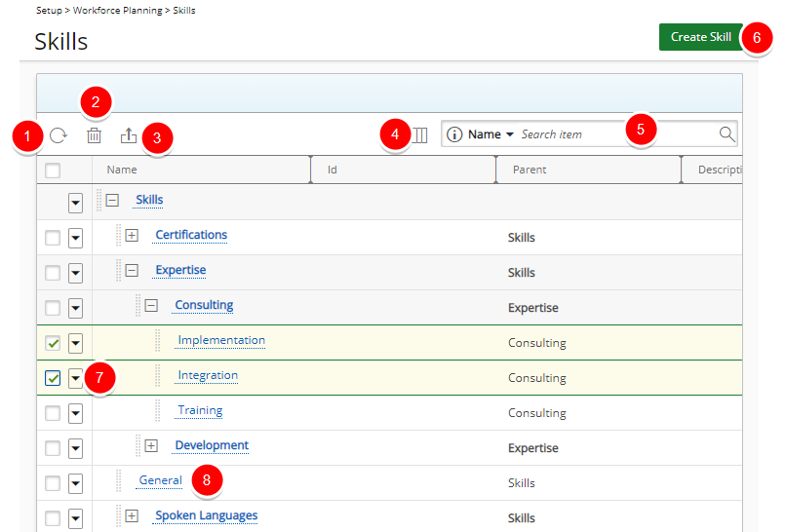Click Setup in the breadcrumb
The image size is (786, 532).
pos(49,10)
